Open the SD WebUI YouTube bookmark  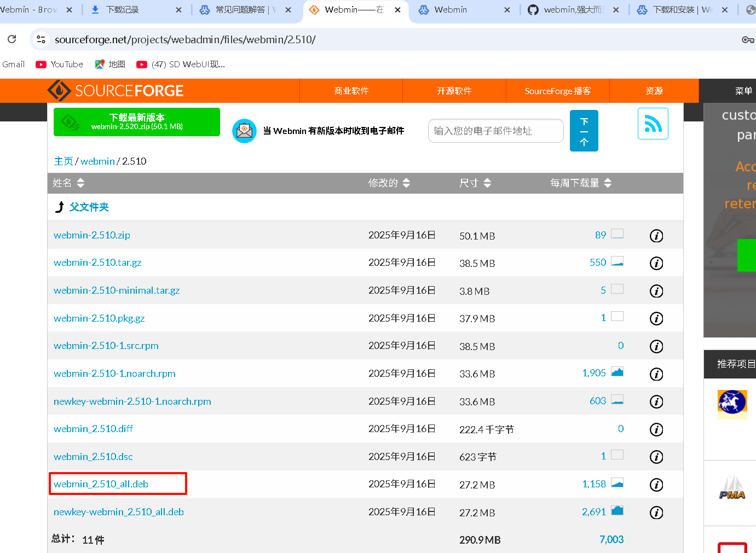tap(181, 64)
